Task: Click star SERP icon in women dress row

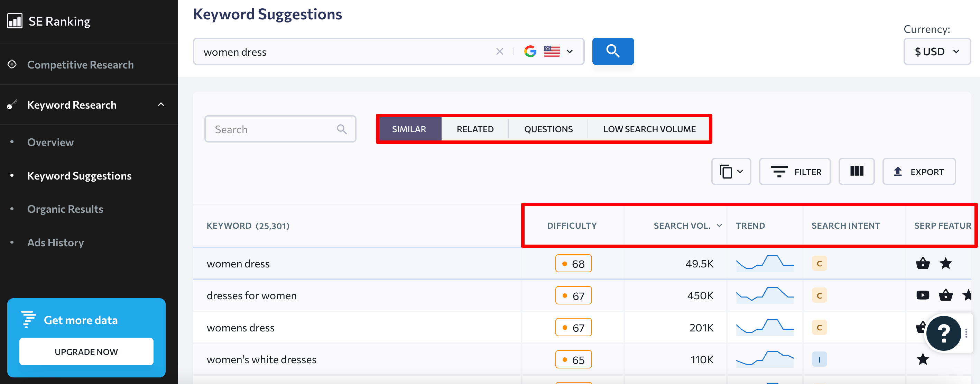Action: point(945,263)
